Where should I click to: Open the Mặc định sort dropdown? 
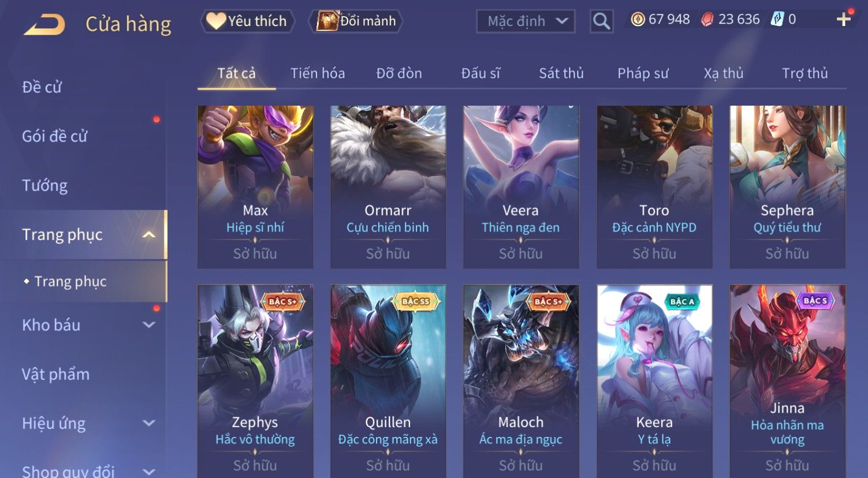tap(526, 21)
